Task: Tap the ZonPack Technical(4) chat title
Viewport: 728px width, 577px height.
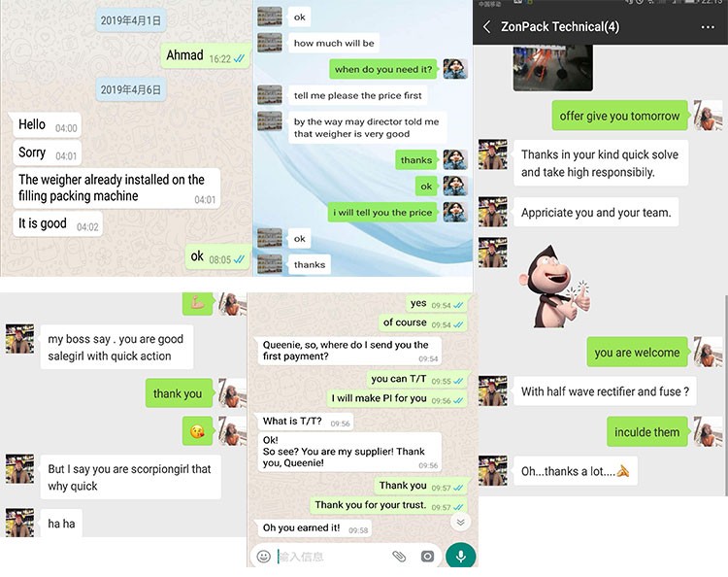Action: (x=560, y=26)
